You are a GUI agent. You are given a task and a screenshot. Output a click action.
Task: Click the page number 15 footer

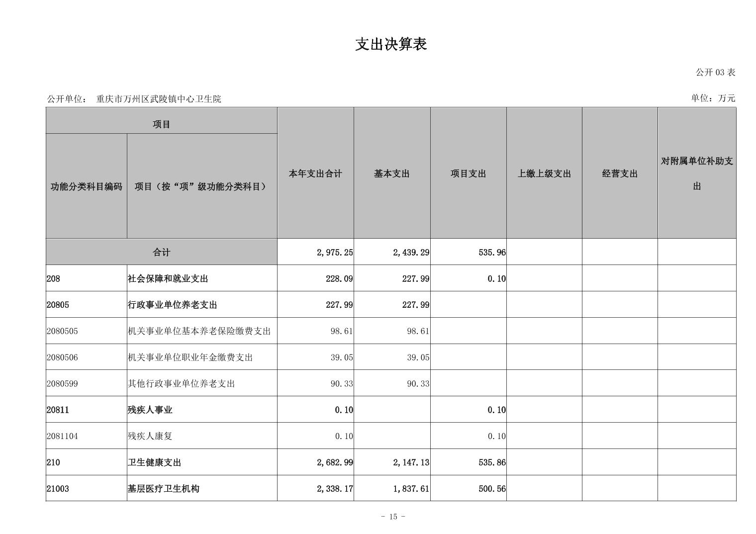tap(393, 517)
